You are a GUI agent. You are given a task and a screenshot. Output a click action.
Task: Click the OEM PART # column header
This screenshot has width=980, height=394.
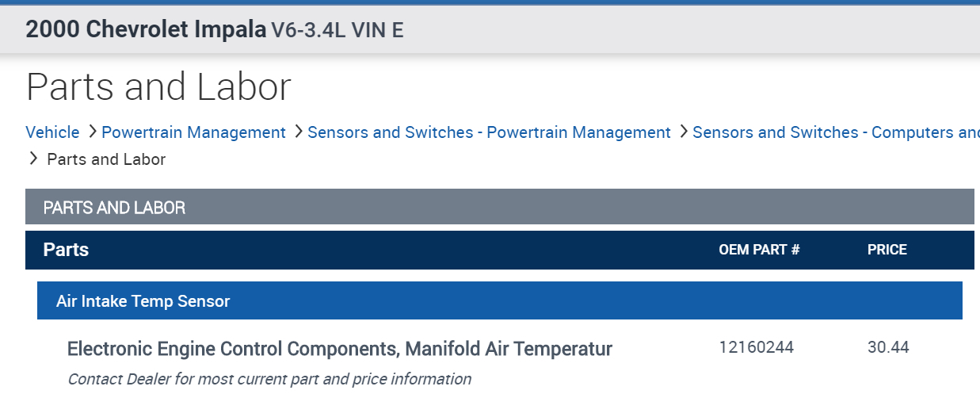759,250
